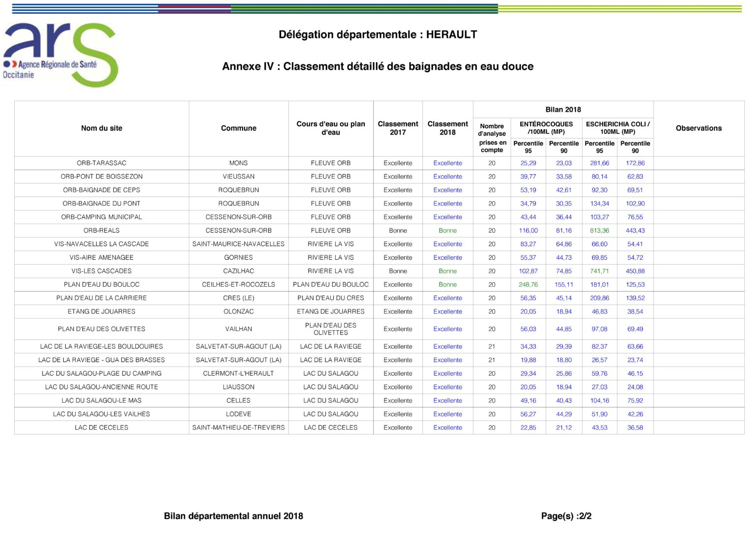Click the ARS Agence Régionale de Santé logo
Image resolution: width=756 pixels, height=535 pixels.
(60, 54)
